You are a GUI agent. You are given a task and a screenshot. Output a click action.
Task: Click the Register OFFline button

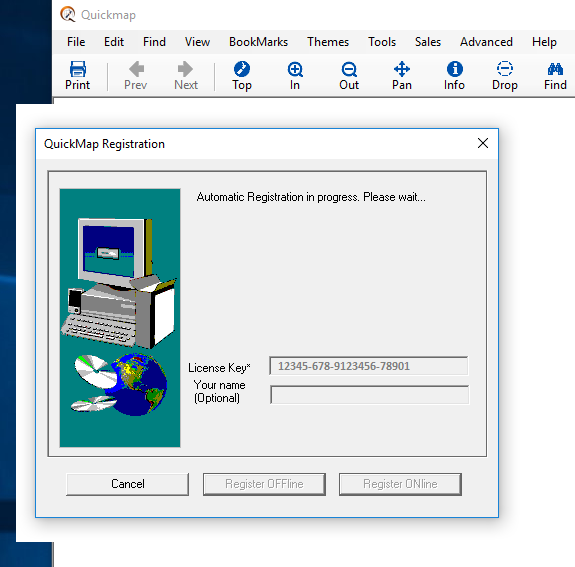coord(264,484)
